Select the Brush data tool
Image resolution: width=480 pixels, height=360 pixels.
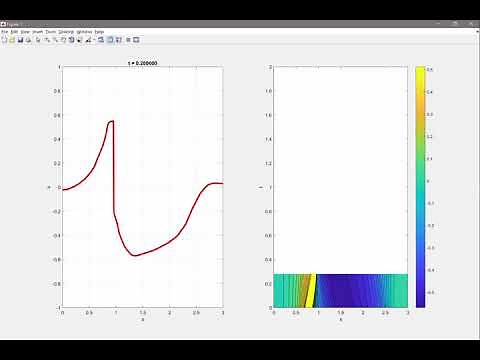pyautogui.click(x=88, y=40)
